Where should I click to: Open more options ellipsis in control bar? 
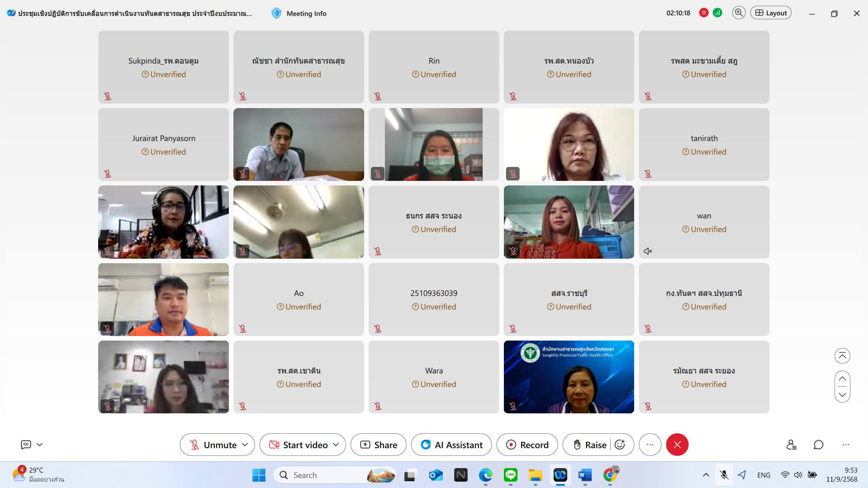coord(650,445)
